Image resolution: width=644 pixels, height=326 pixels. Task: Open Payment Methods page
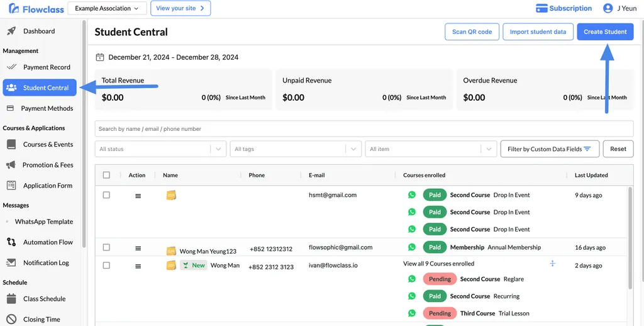pyautogui.click(x=41, y=108)
